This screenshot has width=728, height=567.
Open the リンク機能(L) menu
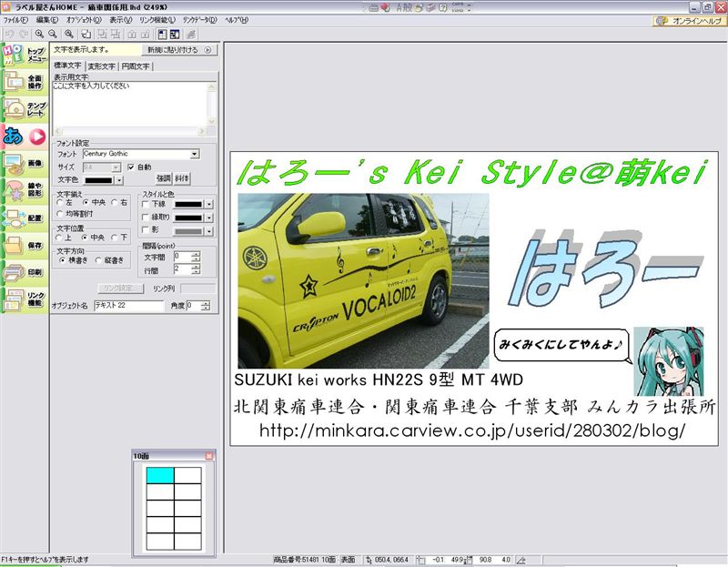tap(157, 20)
